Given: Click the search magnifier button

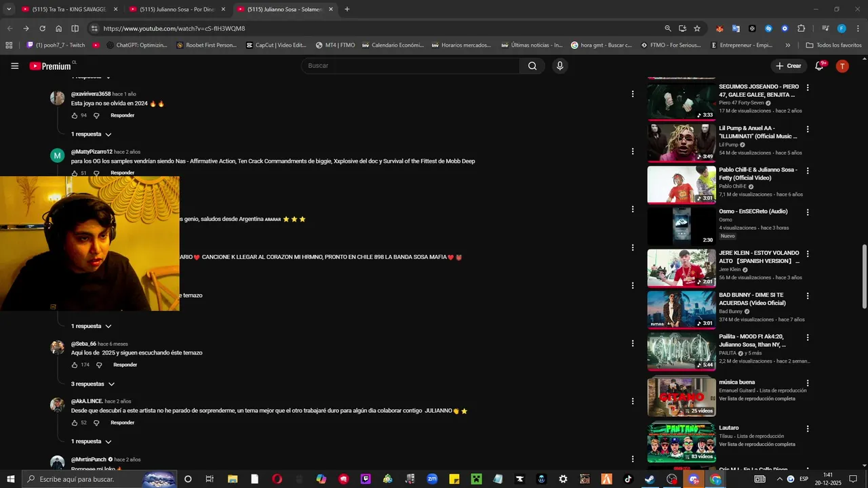Looking at the screenshot, I should pyautogui.click(x=532, y=66).
